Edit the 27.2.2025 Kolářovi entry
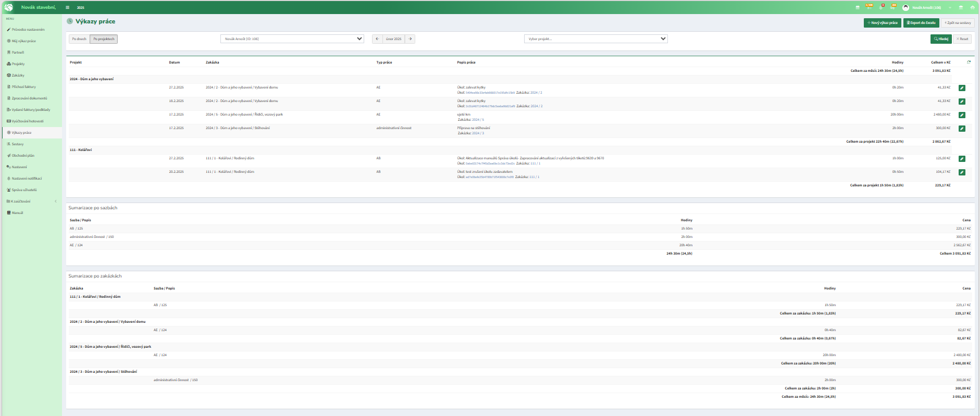The height and width of the screenshot is (416, 980). click(962, 159)
